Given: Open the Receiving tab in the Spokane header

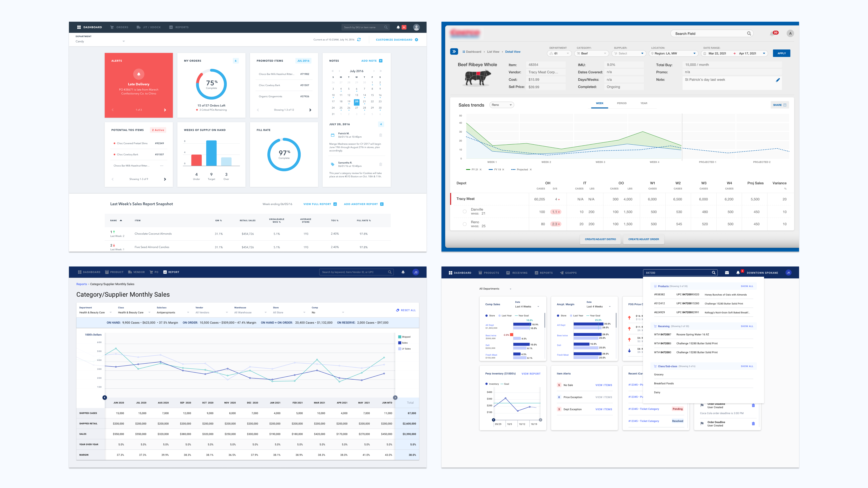Looking at the screenshot, I should pos(517,273).
